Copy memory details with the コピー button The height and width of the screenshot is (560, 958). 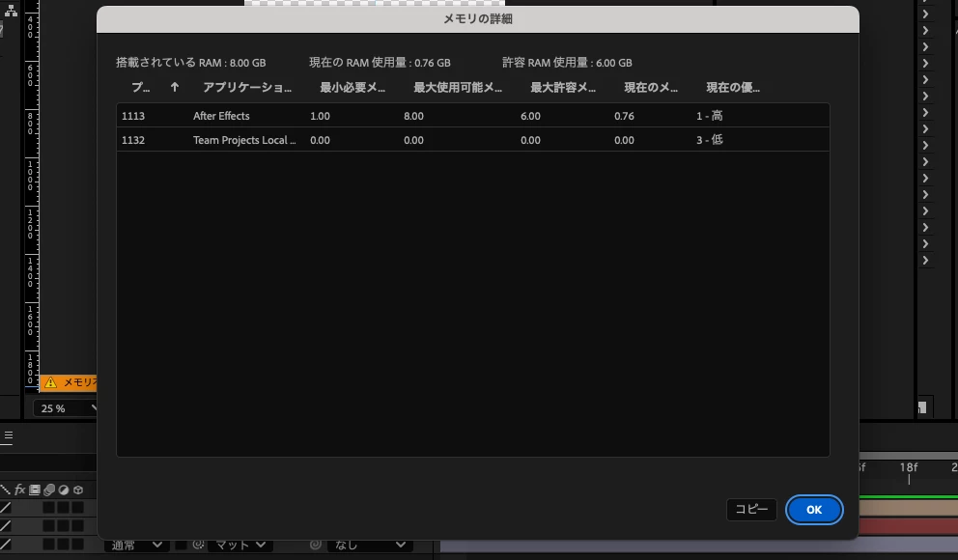[751, 510]
